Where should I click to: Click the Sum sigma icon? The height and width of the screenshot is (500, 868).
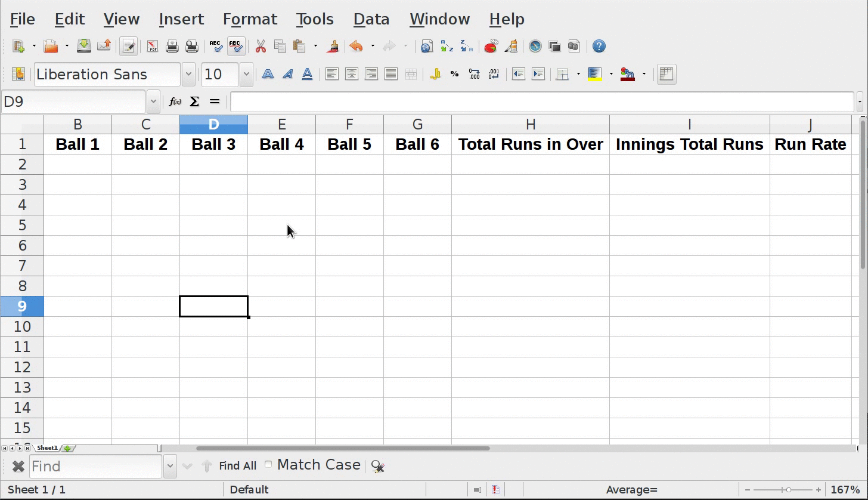click(194, 102)
